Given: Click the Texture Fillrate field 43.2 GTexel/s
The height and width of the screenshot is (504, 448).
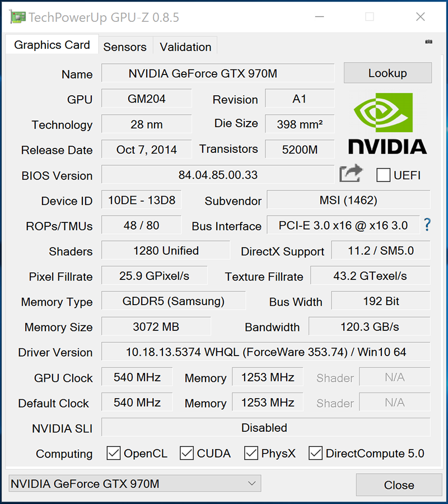Looking at the screenshot, I should pos(370,276).
